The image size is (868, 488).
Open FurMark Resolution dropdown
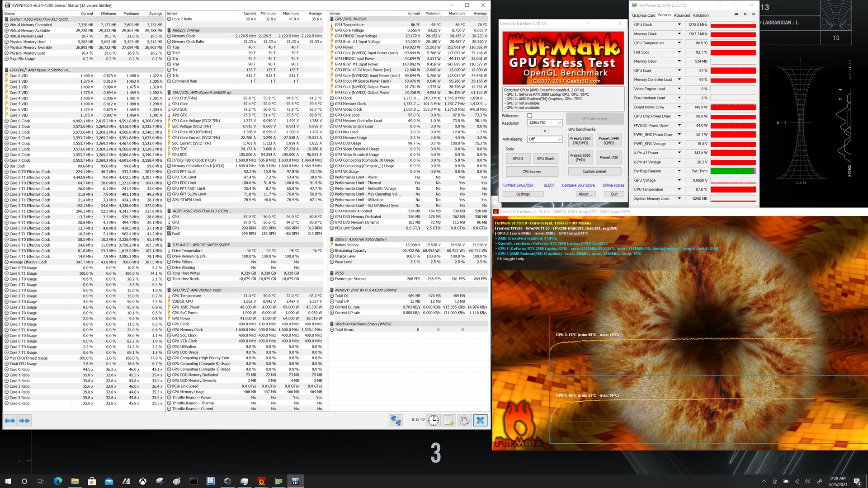click(545, 123)
